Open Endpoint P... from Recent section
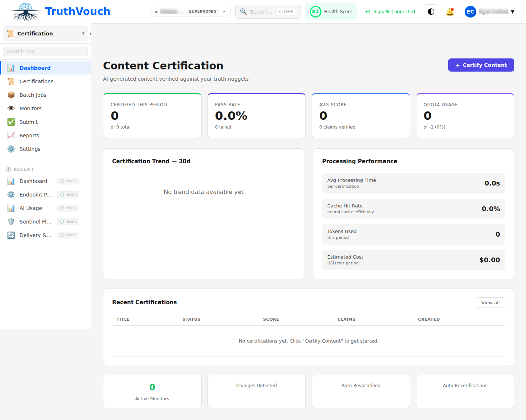 click(x=35, y=194)
